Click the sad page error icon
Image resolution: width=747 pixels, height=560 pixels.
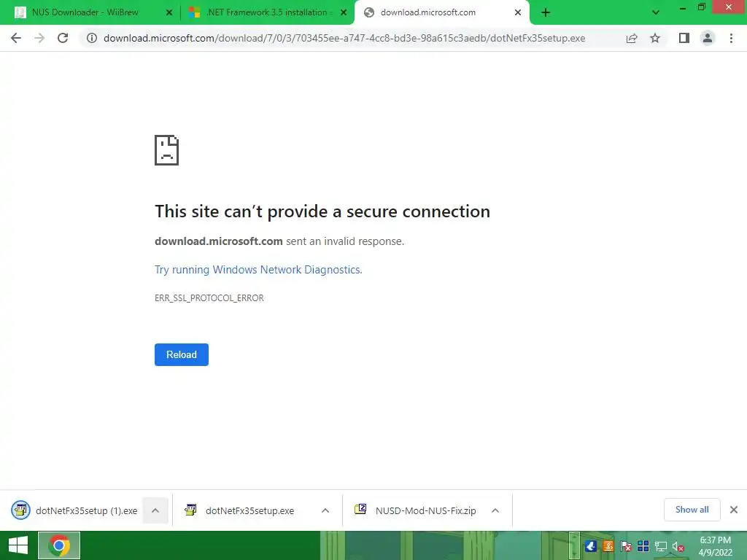167,150
